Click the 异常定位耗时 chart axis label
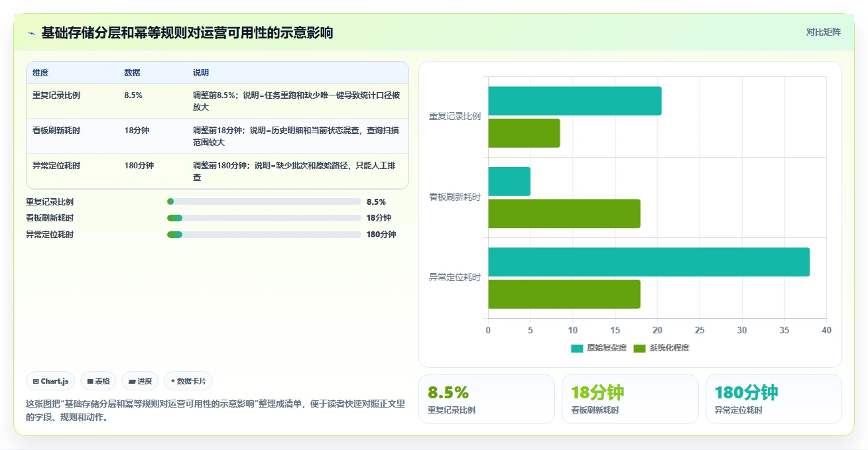Viewport: 868px width, 450px height. [x=455, y=277]
